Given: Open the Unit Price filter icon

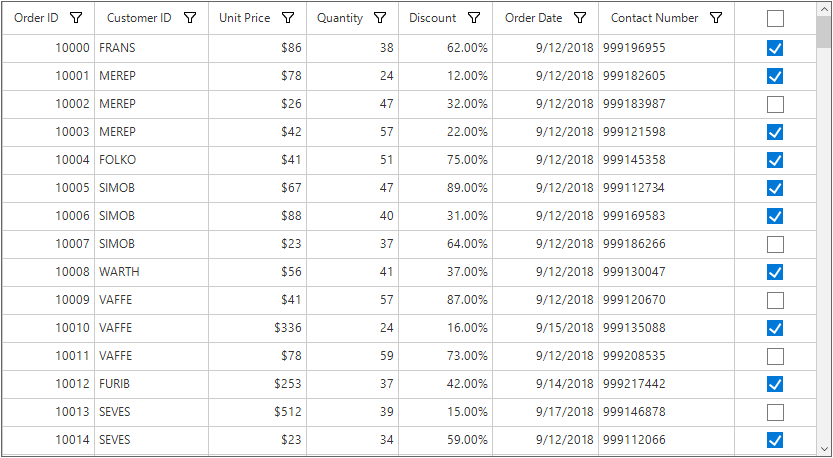Looking at the screenshot, I should [288, 18].
